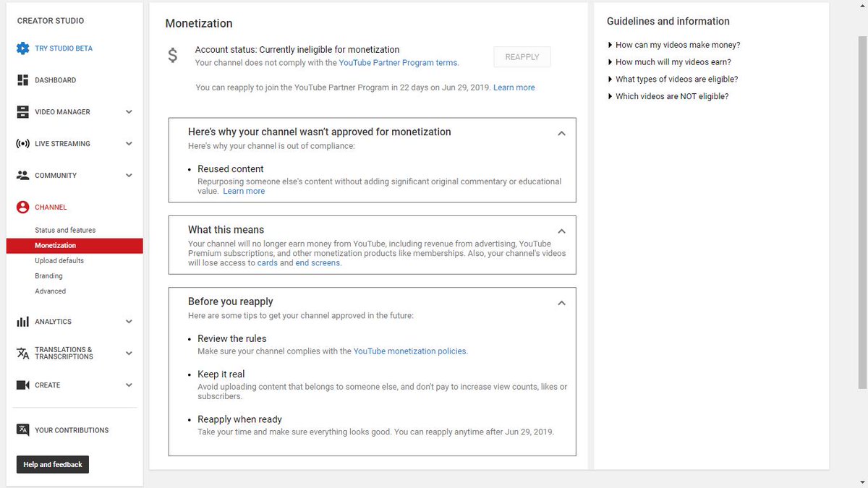Click the 'Reapply when ready' bullet heading

tap(239, 419)
